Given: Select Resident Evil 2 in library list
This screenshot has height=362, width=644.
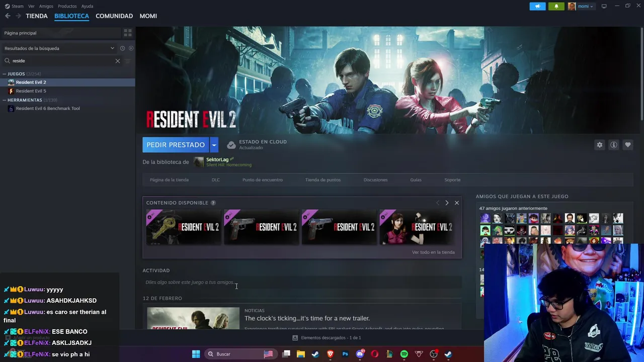Looking at the screenshot, I should tap(67, 82).
